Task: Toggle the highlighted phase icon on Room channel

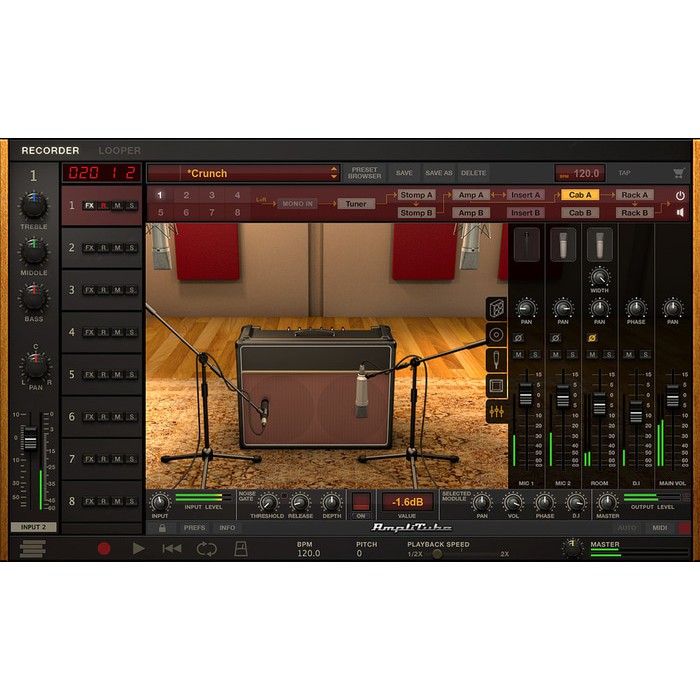Action: (592, 338)
